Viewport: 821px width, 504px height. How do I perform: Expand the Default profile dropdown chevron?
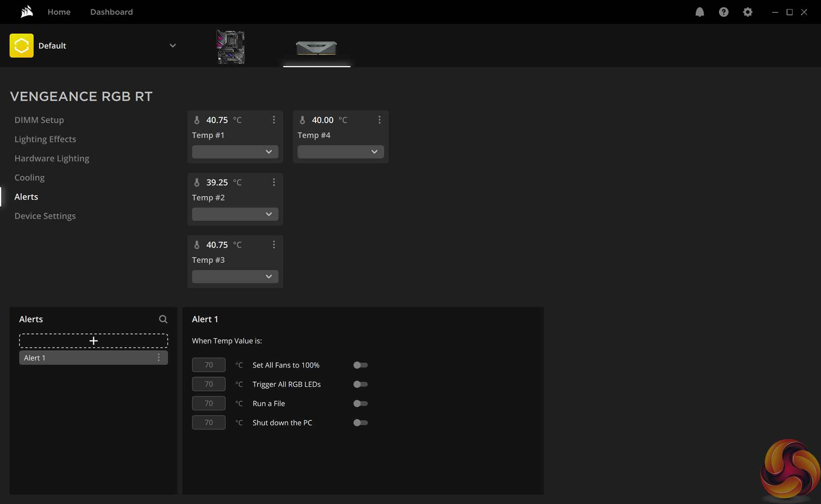[x=173, y=46]
